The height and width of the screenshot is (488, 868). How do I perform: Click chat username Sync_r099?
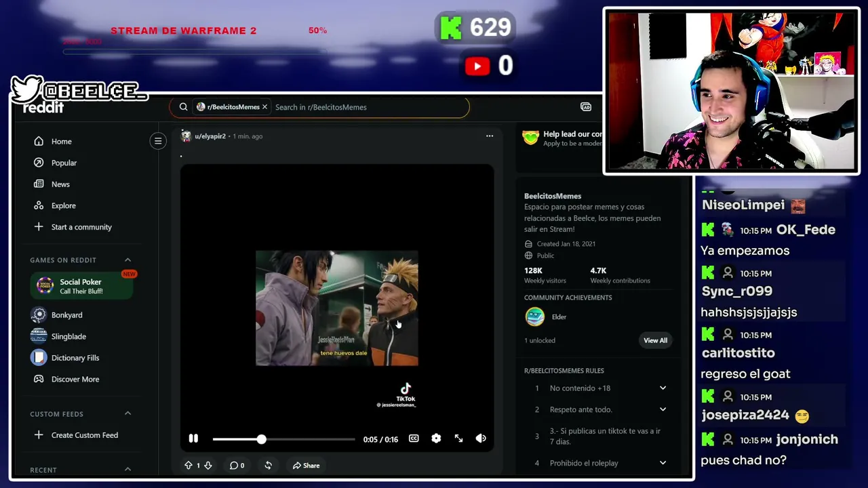[737, 291]
